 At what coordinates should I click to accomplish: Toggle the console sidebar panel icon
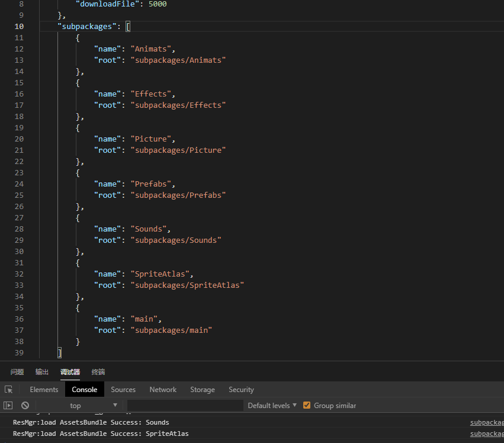coord(8,406)
